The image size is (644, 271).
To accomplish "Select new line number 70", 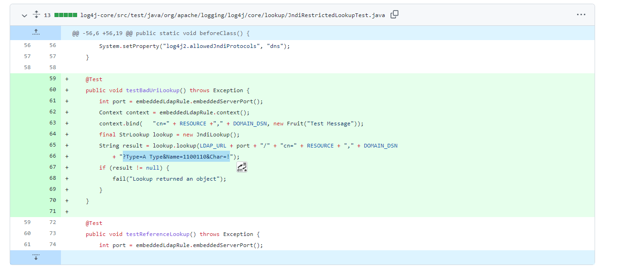I will [x=52, y=200].
